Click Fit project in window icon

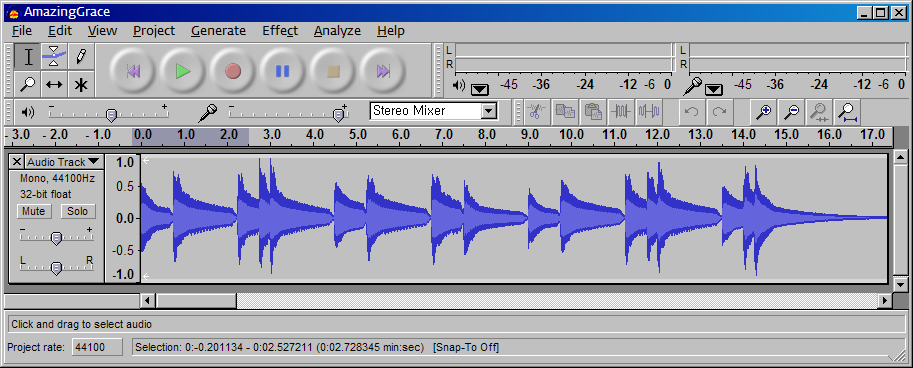coord(847,112)
